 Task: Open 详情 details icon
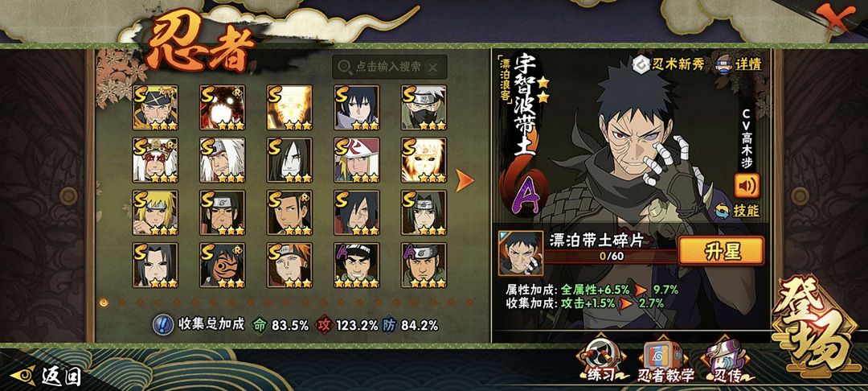click(x=725, y=64)
